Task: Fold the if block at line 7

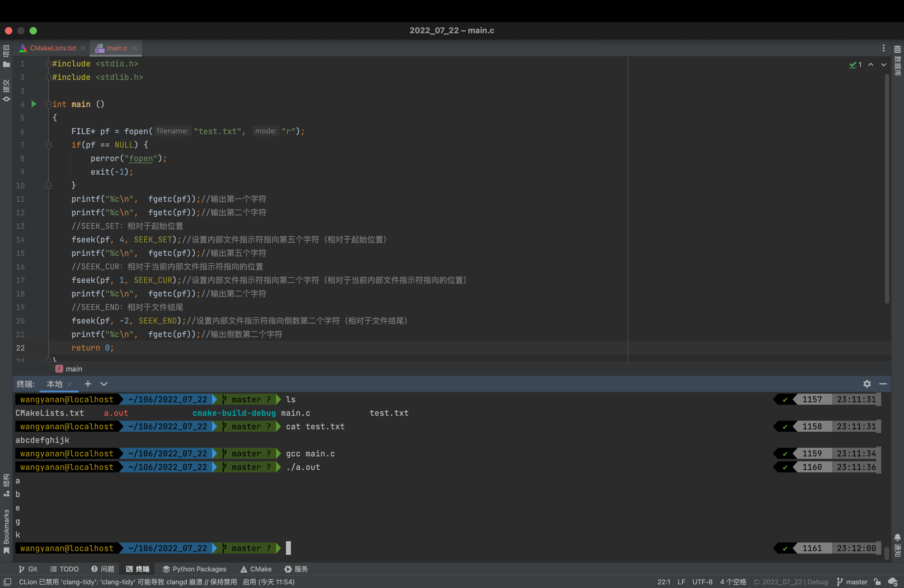Action: point(48,145)
